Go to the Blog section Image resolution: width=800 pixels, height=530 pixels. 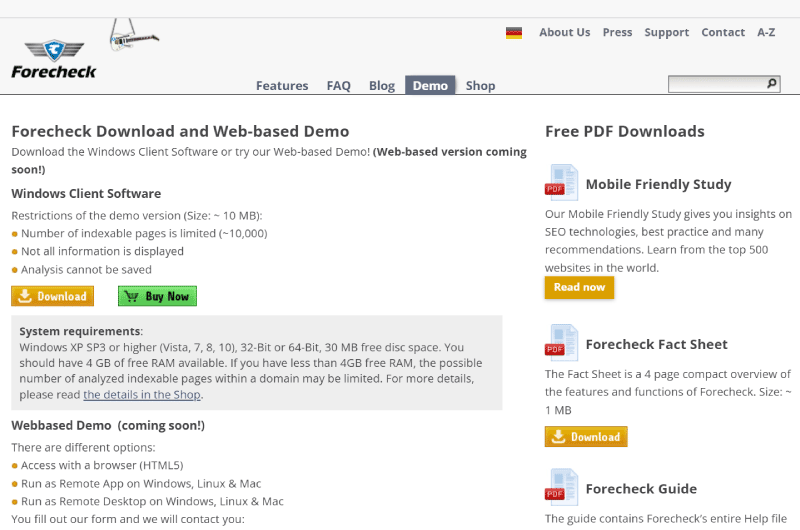pyautogui.click(x=382, y=86)
